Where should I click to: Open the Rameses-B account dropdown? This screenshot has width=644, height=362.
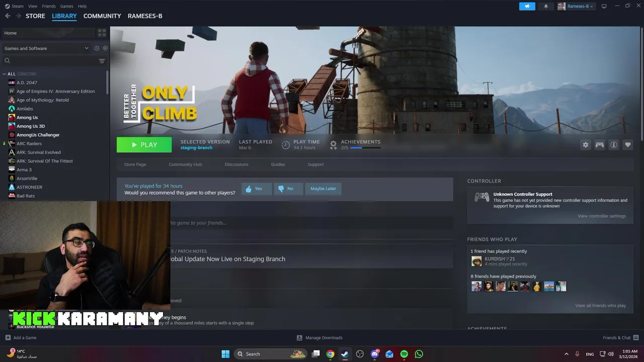pos(576,6)
